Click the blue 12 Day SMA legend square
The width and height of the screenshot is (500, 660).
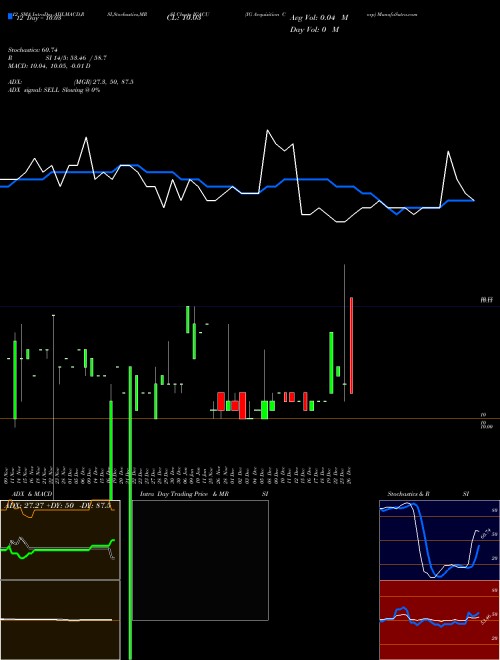tap(10, 16)
